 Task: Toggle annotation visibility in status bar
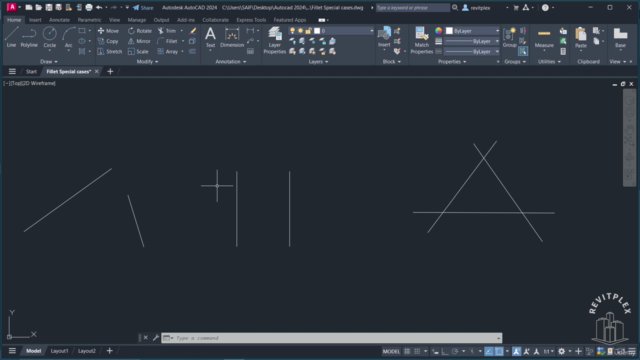point(517,351)
